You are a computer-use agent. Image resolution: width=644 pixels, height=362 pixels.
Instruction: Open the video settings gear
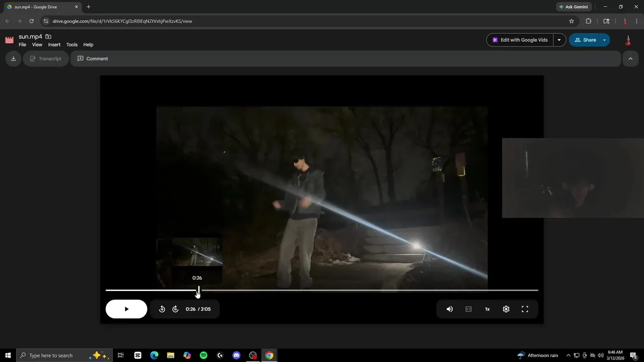(506, 309)
